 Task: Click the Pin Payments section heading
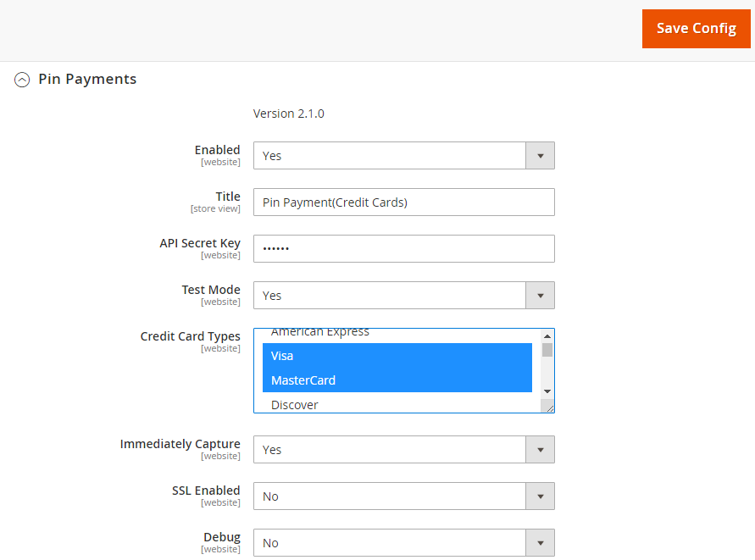pos(87,80)
